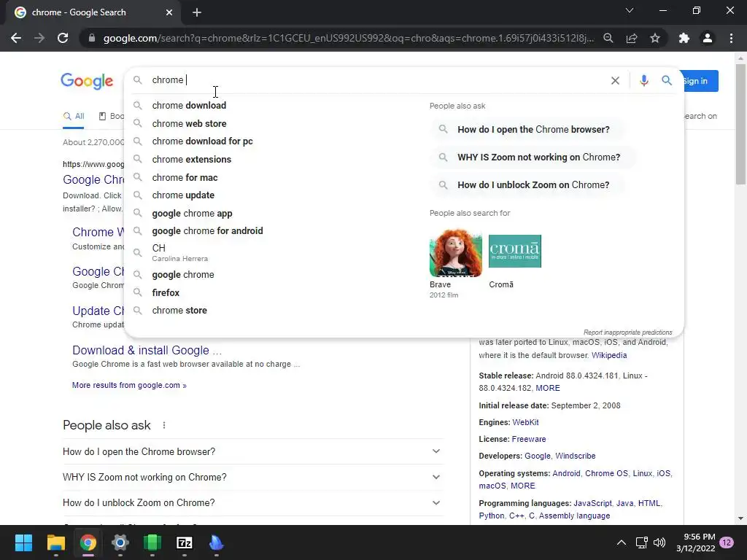This screenshot has width=747, height=560.
Task: Open suggested question about opening Chrome browser
Action: click(x=528, y=130)
